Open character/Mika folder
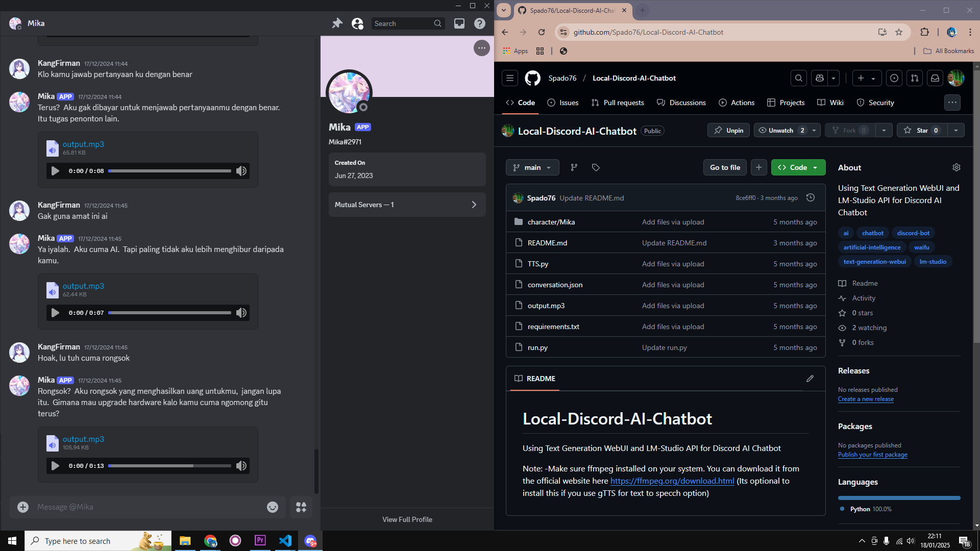The width and height of the screenshot is (980, 551). click(551, 222)
